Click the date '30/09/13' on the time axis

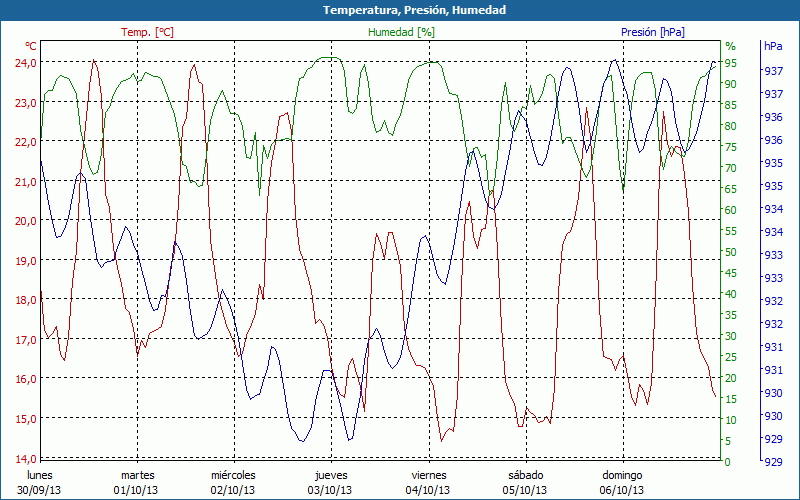[40, 490]
